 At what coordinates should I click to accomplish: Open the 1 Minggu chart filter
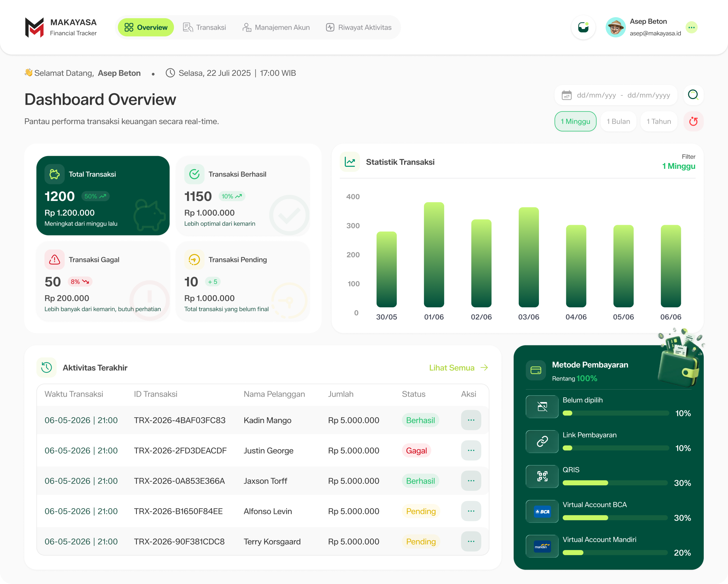[679, 166]
